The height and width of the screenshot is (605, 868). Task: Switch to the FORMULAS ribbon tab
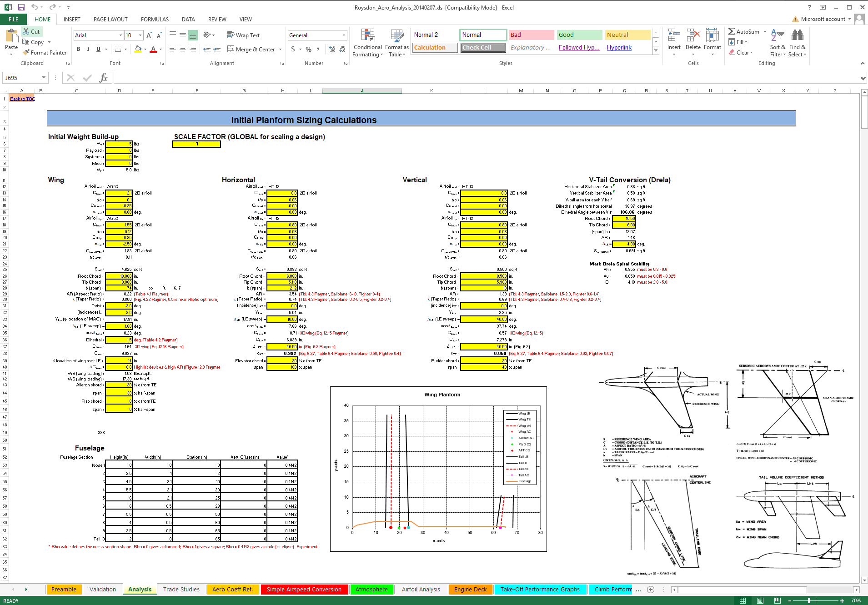click(x=154, y=19)
